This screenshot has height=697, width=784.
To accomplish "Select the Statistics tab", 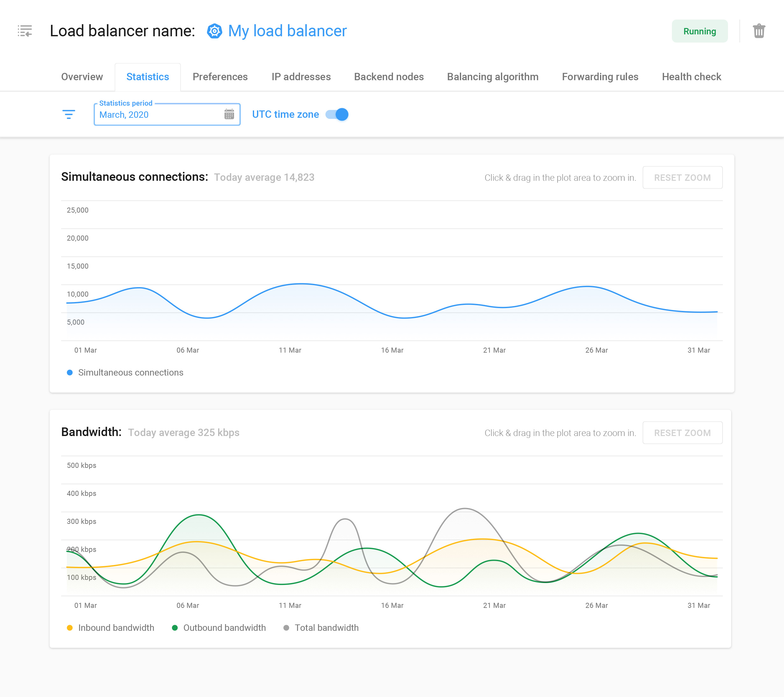I will click(x=148, y=77).
